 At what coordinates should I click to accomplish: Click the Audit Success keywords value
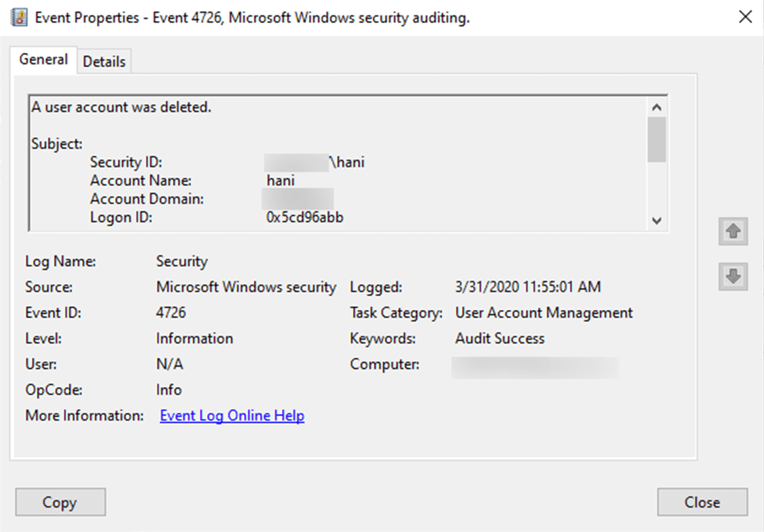499,339
